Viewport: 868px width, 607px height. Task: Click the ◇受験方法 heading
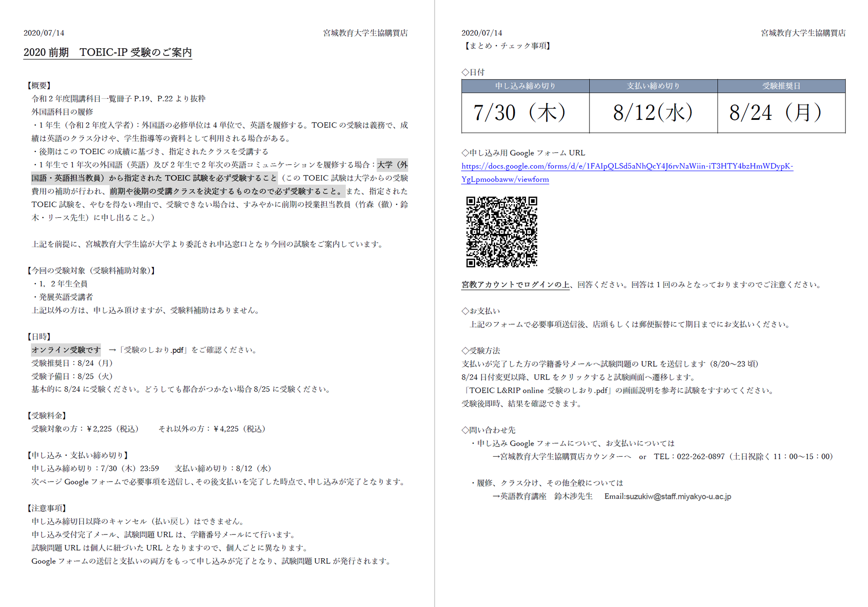tap(481, 351)
